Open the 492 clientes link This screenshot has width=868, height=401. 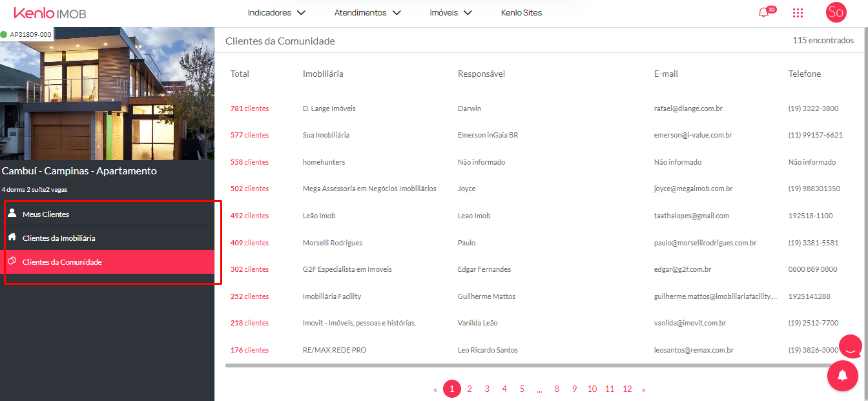(x=249, y=216)
